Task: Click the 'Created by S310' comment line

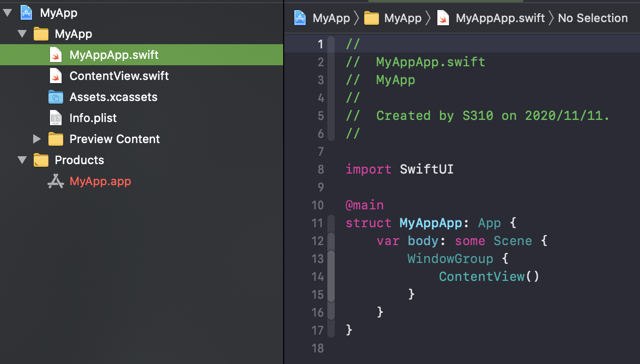Action: tap(478, 116)
